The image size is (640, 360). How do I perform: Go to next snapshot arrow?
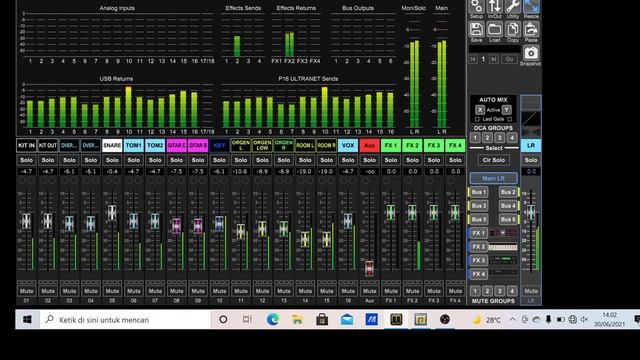click(x=493, y=59)
